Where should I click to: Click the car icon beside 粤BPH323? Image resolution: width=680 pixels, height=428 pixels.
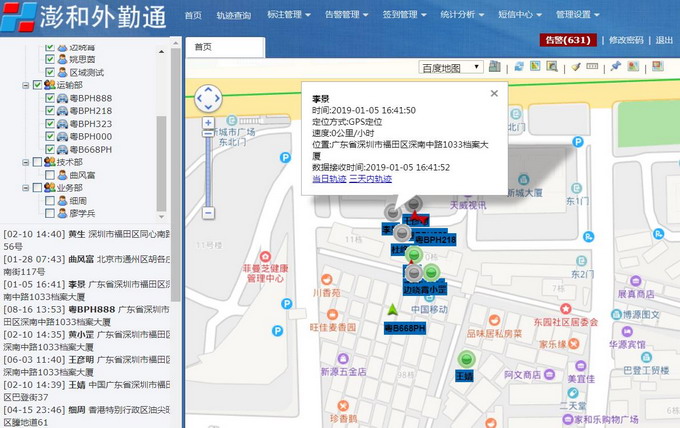62,124
